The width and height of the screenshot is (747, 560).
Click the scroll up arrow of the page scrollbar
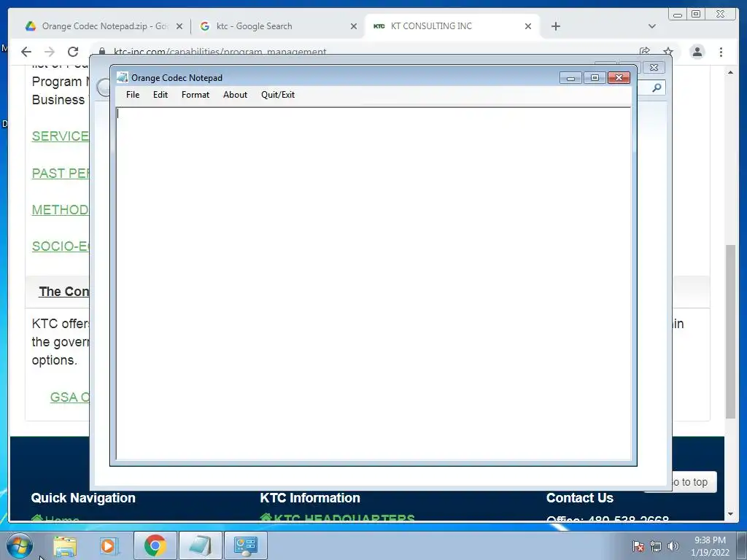pos(731,72)
